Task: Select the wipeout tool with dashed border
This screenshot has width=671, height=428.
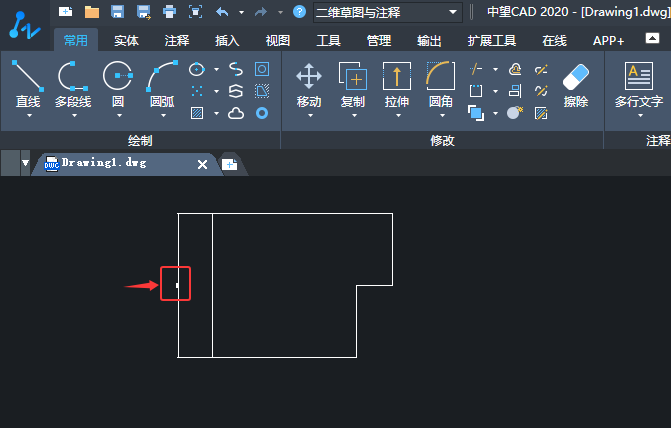Action: click(262, 91)
